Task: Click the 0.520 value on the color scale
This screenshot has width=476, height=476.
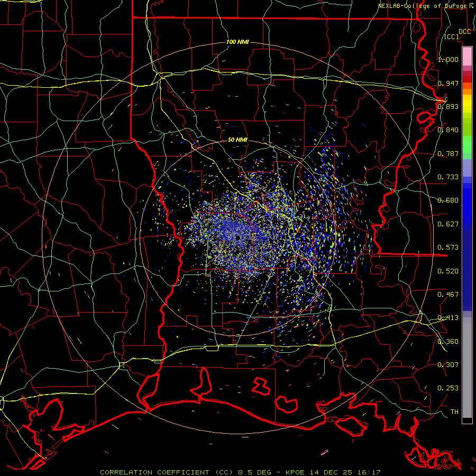Action: (x=448, y=271)
